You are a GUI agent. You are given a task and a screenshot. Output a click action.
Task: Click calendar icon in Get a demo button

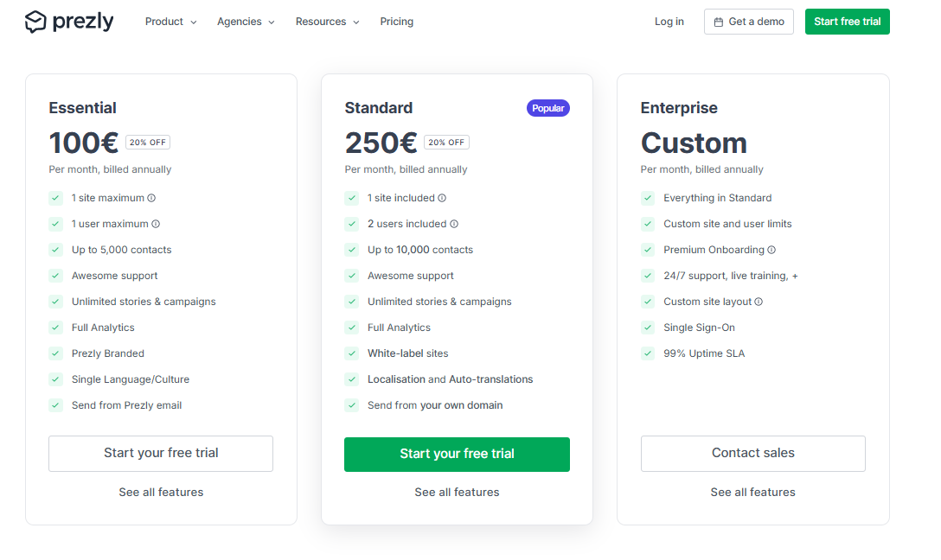tap(719, 22)
